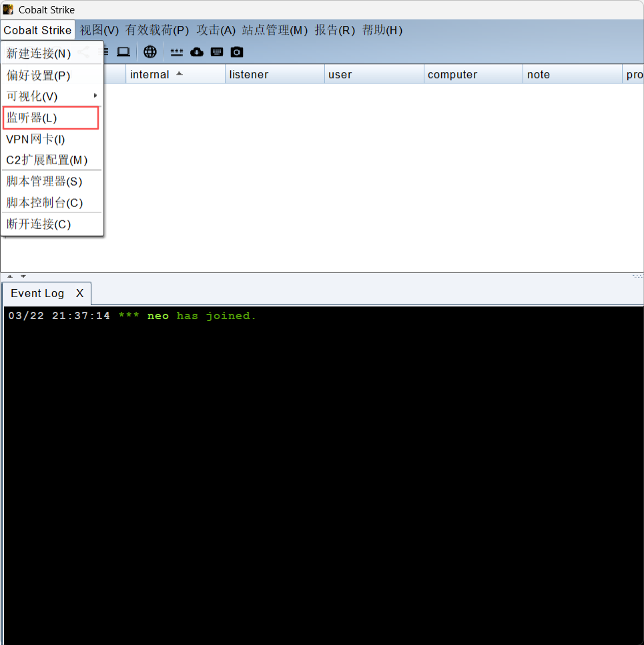
Task: Open the 帮助(H) menu
Action: (382, 30)
